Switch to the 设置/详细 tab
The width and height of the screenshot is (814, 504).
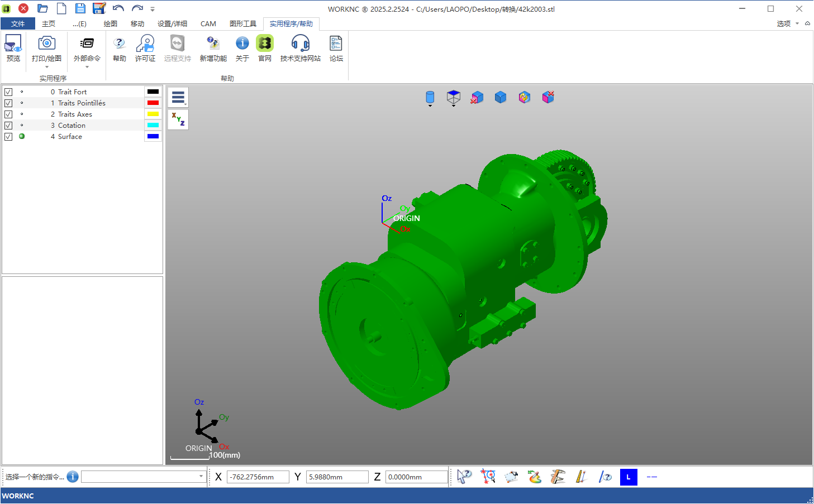[x=172, y=23]
